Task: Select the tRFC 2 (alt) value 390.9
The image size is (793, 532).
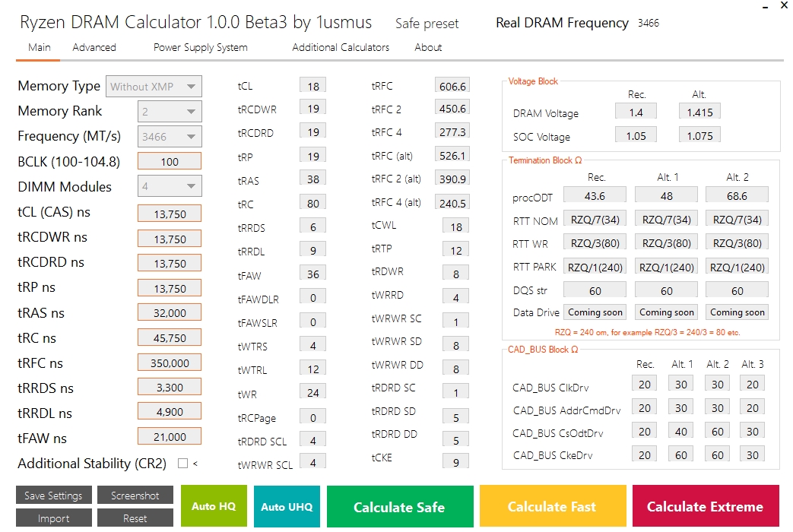Action: tap(452, 179)
